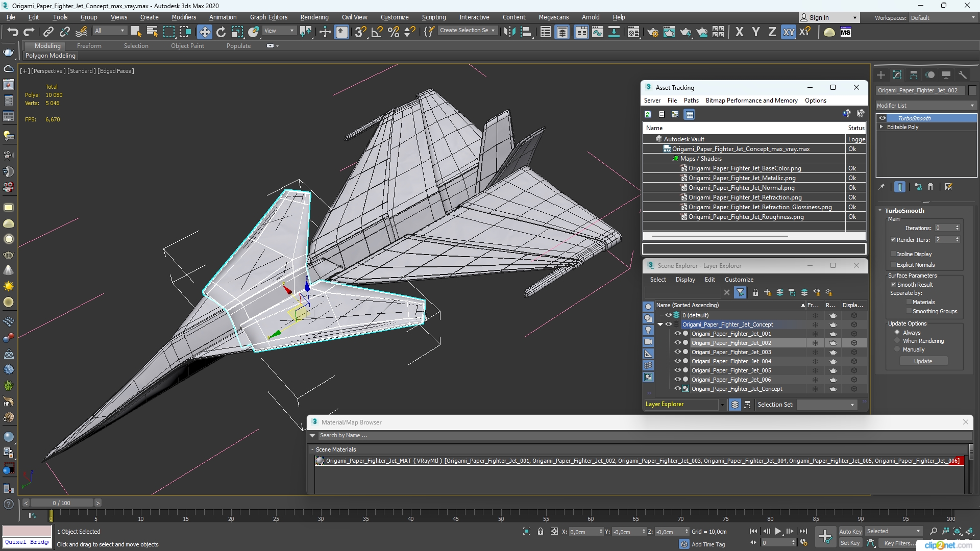Click the Play Animation button
This screenshot has height=551, width=980.
click(x=778, y=532)
